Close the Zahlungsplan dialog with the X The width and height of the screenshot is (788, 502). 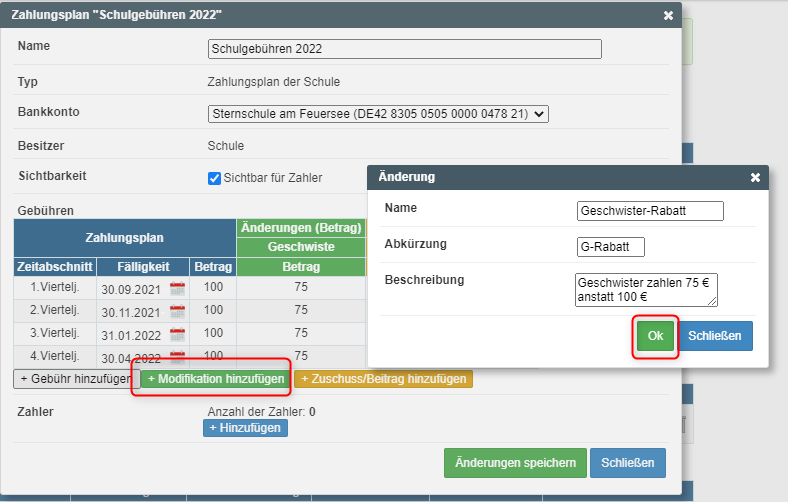pos(668,16)
